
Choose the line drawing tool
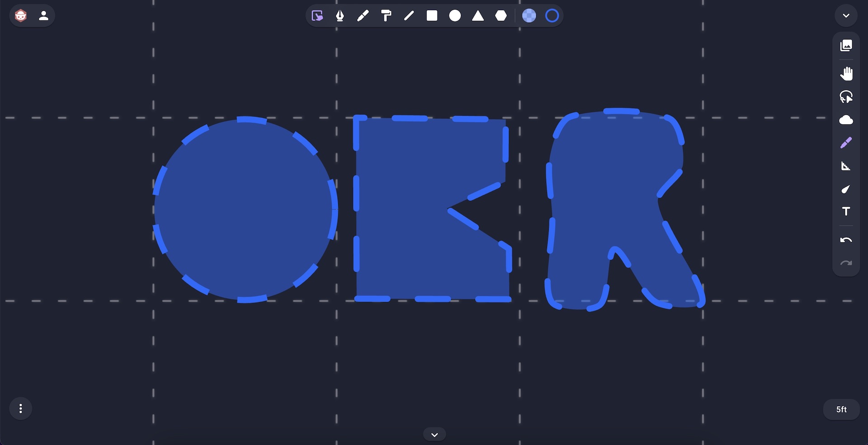[x=409, y=16]
